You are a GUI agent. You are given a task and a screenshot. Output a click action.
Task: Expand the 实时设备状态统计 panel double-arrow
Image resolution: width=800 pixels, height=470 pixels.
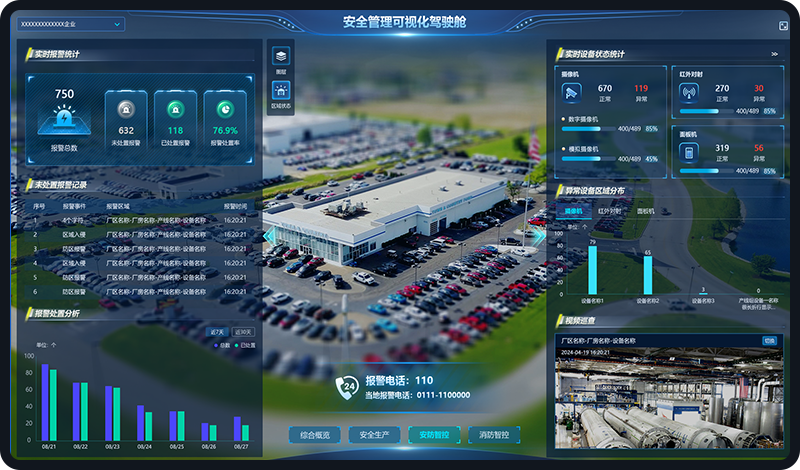click(x=774, y=54)
